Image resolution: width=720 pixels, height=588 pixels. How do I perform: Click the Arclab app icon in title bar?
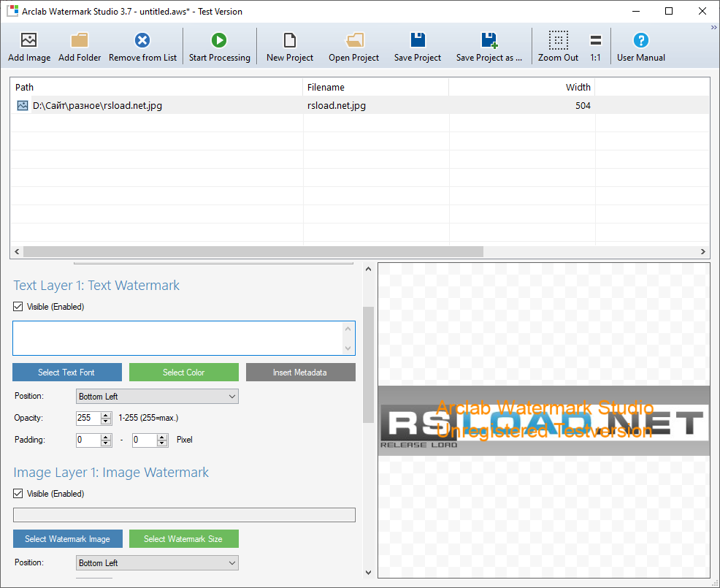point(12,11)
